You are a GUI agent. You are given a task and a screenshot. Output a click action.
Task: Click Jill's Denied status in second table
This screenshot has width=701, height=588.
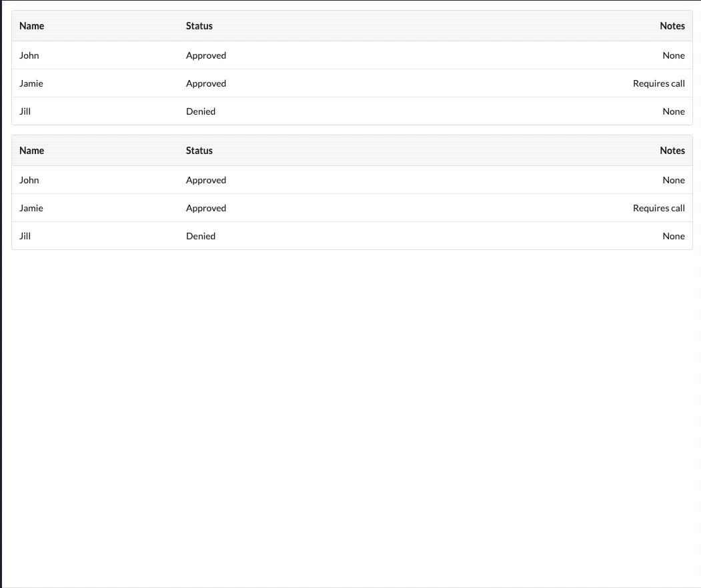click(x=201, y=236)
